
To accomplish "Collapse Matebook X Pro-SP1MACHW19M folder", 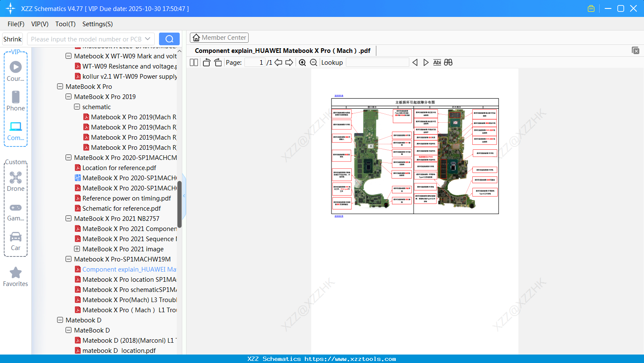I will click(x=69, y=259).
